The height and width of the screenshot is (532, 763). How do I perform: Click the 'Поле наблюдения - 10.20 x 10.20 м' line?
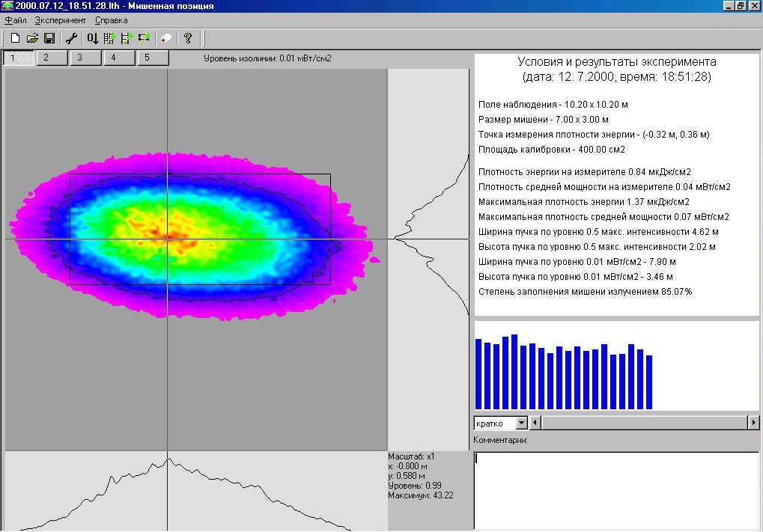[x=553, y=105]
